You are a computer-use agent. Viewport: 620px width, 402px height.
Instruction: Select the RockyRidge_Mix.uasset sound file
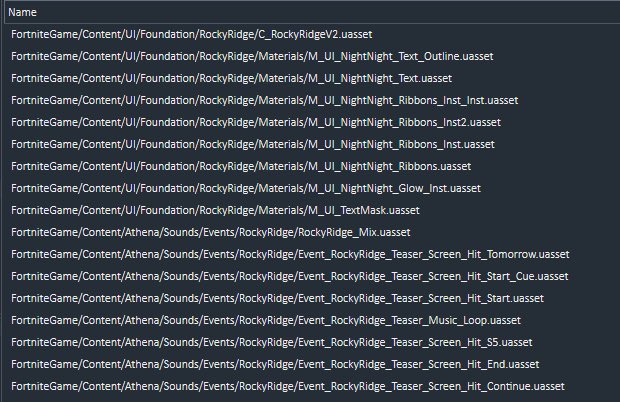(x=312, y=232)
